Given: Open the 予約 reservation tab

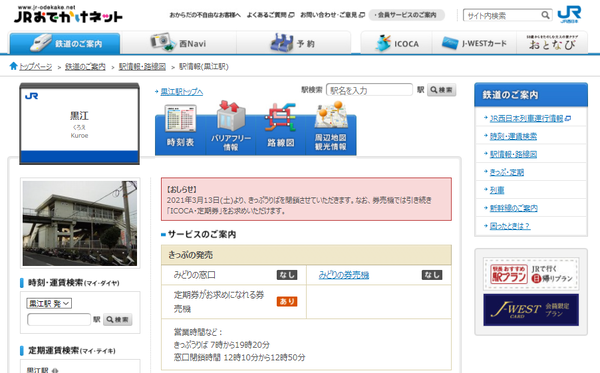Looking at the screenshot, I should pyautogui.click(x=293, y=43).
